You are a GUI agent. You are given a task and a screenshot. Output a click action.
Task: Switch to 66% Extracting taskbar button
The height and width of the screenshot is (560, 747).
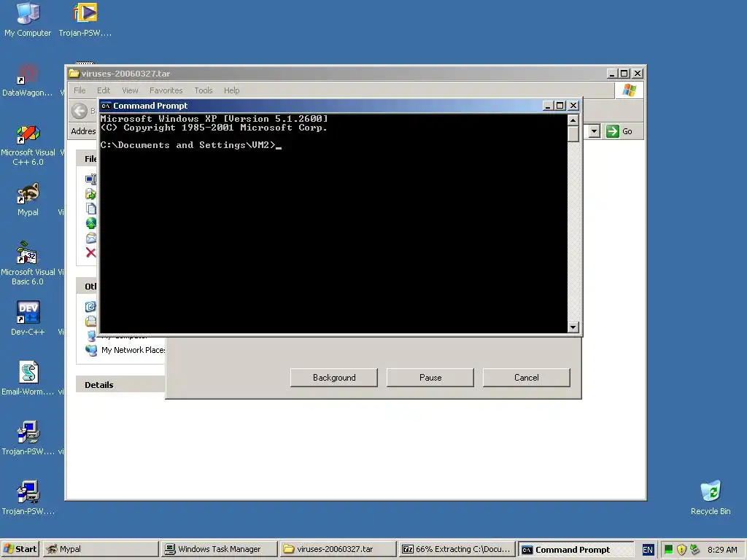[x=456, y=549]
